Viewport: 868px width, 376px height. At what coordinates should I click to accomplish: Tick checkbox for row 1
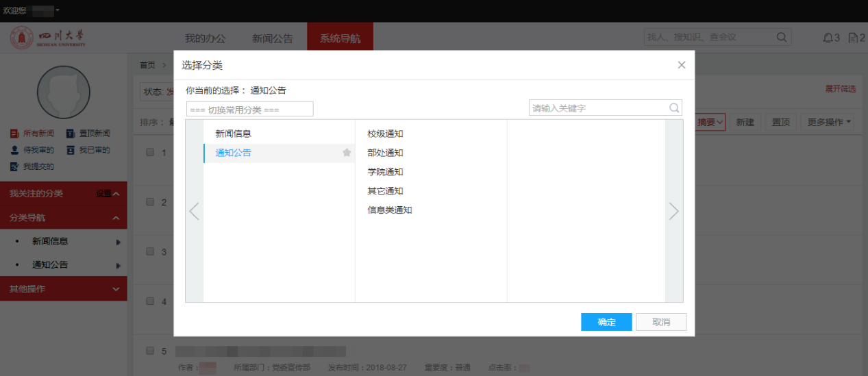point(150,152)
